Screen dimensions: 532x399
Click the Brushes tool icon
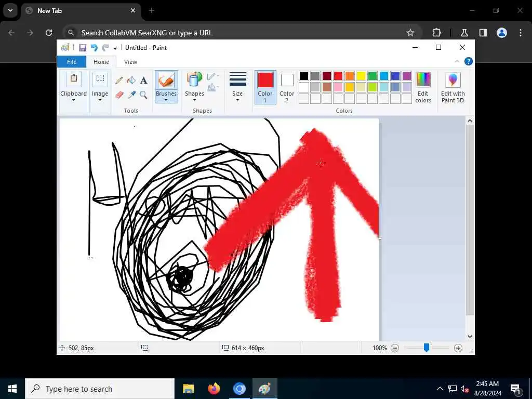pyautogui.click(x=166, y=81)
